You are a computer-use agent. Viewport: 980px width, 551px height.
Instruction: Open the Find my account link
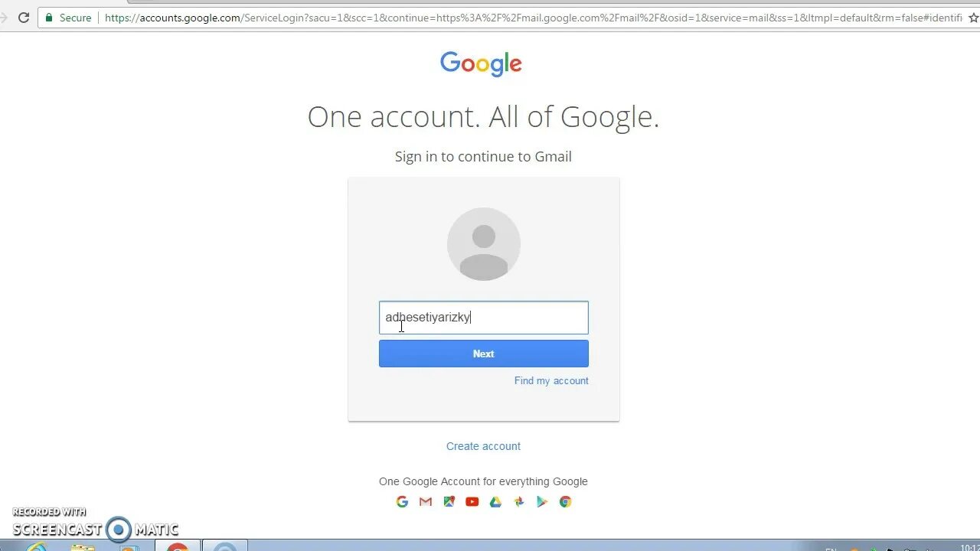click(x=551, y=380)
